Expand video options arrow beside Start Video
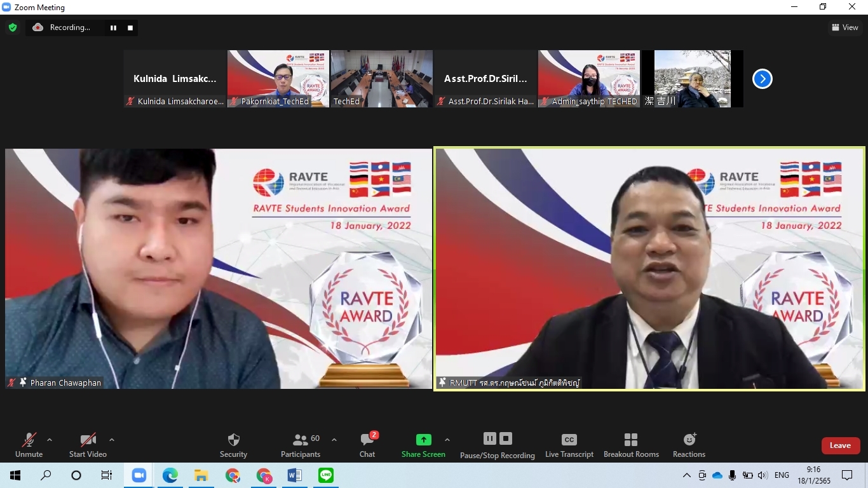The height and width of the screenshot is (488, 868). coord(112,440)
